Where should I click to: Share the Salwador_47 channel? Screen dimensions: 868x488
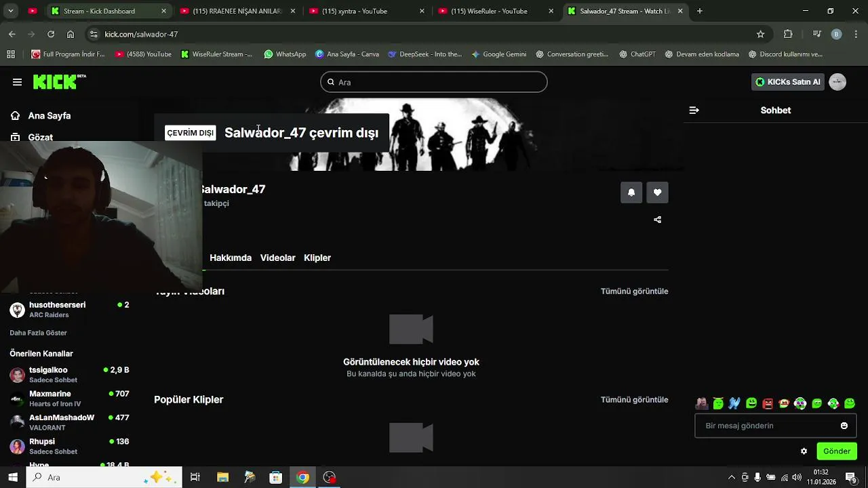[x=657, y=220]
